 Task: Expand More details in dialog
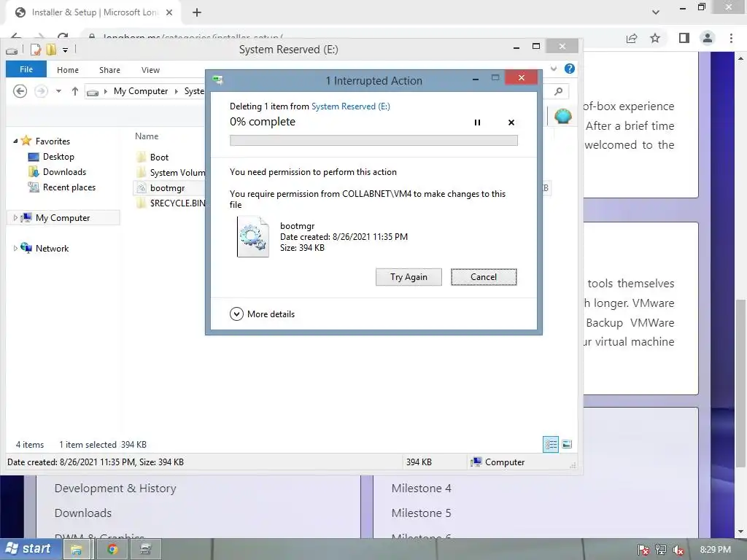coord(262,314)
